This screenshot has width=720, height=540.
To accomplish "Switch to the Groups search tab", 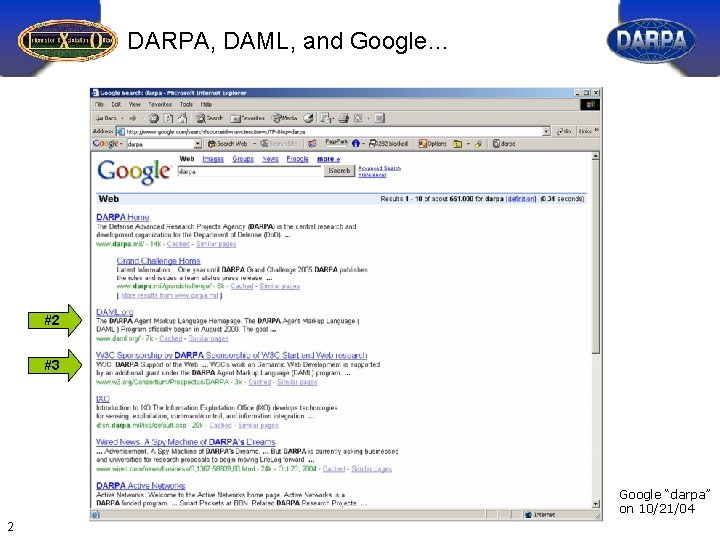I will coord(243,159).
